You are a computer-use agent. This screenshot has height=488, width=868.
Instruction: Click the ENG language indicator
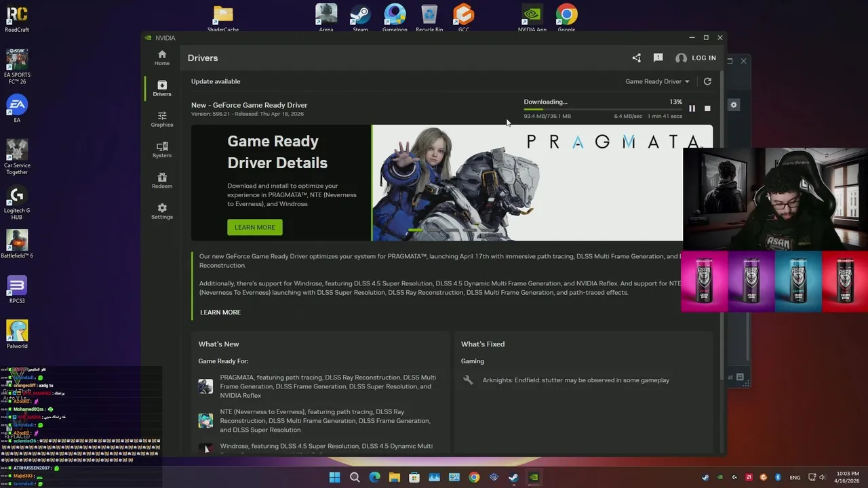795,477
